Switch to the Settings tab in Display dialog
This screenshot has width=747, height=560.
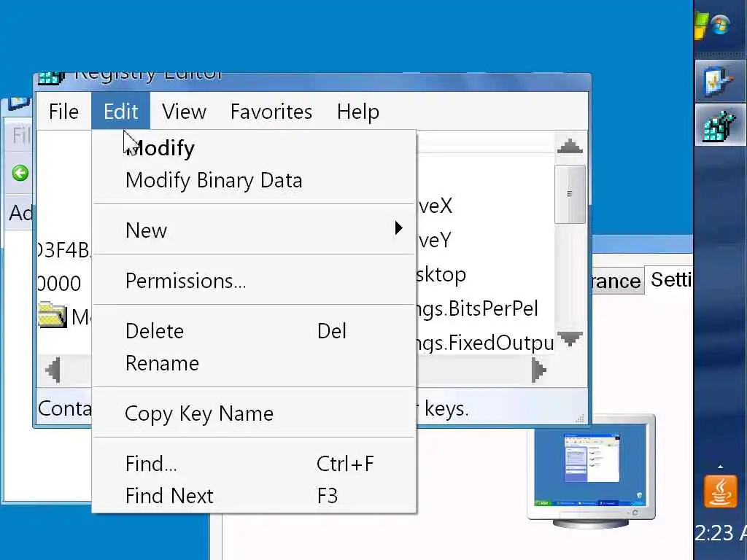pyautogui.click(x=670, y=279)
